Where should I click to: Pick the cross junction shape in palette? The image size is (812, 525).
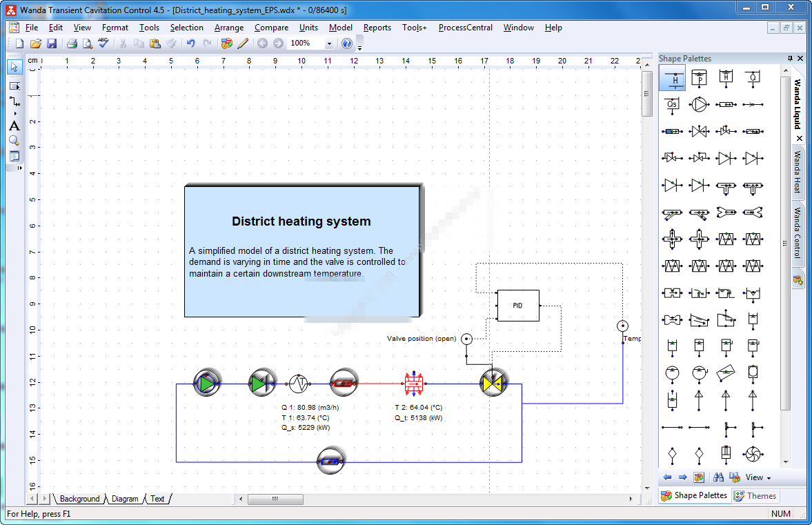click(672, 239)
